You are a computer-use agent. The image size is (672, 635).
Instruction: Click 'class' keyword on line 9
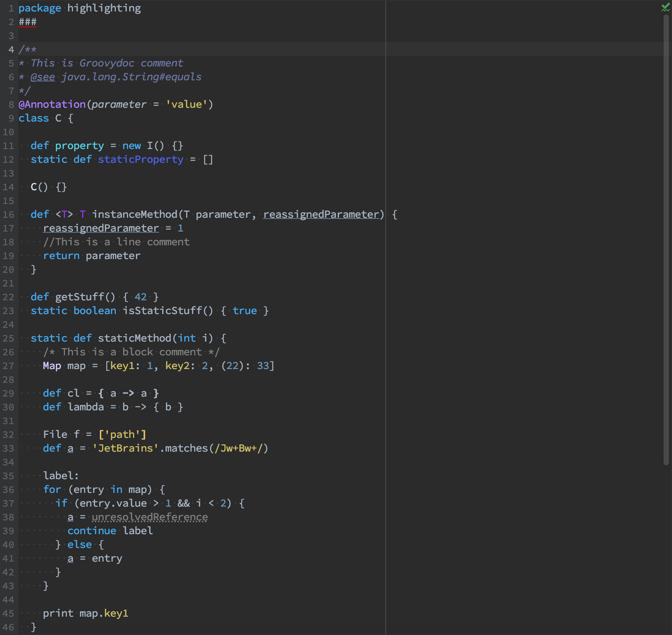pyautogui.click(x=34, y=118)
